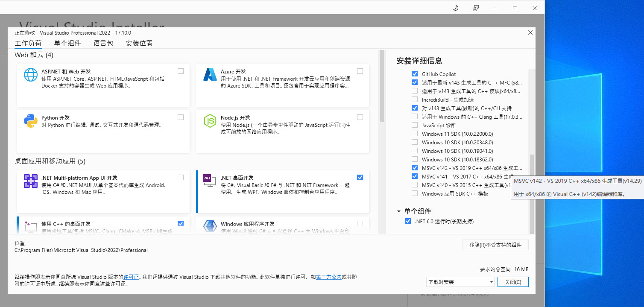644x307 pixels.
Task: Click the Node.js development hexagon icon
Action: [210, 121]
